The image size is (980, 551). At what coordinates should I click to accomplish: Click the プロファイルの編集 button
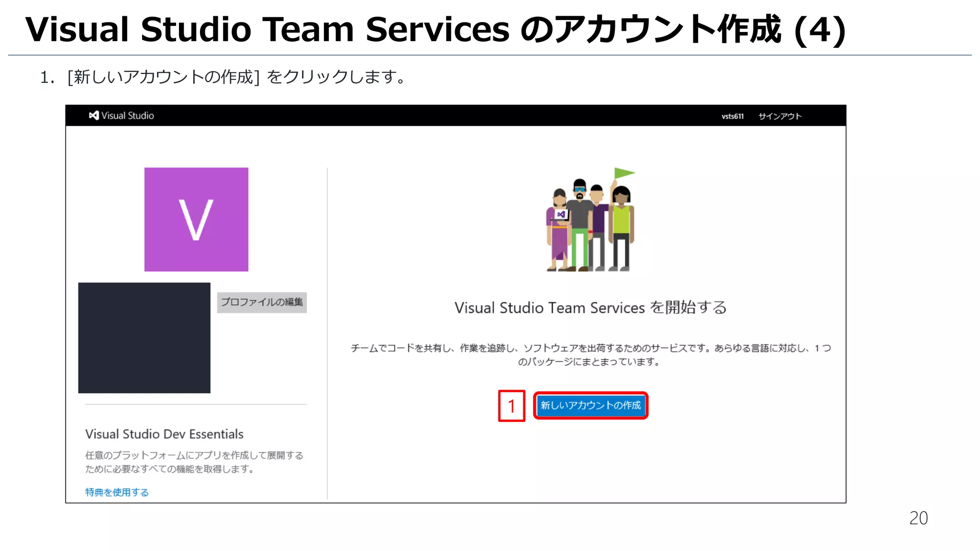click(262, 302)
